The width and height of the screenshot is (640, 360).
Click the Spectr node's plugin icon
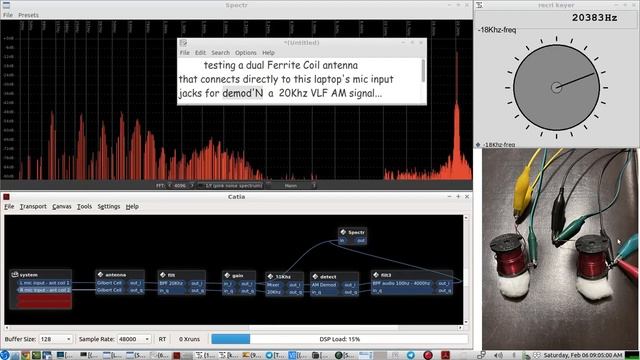tap(343, 232)
